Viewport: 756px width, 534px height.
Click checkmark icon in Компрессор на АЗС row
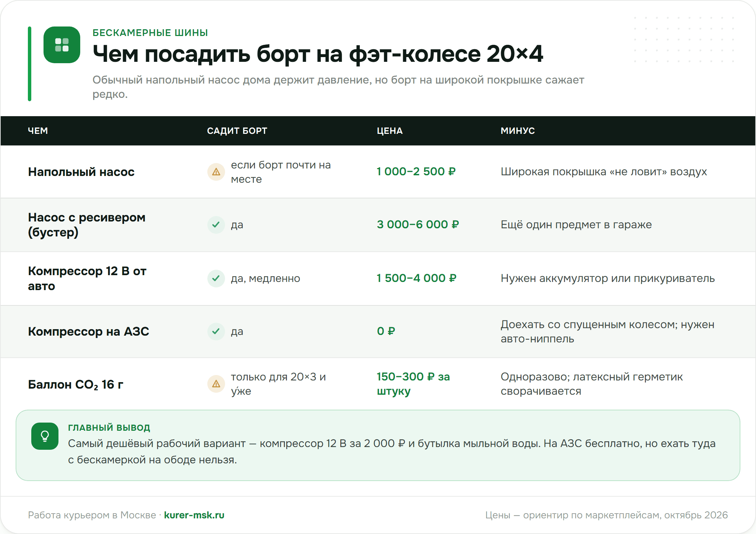coord(216,332)
